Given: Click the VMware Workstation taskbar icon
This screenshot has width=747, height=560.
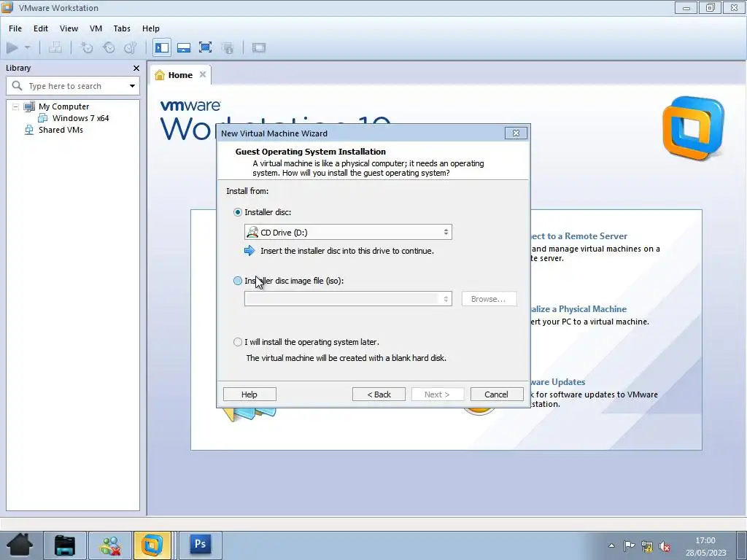Looking at the screenshot, I should pos(152,545).
